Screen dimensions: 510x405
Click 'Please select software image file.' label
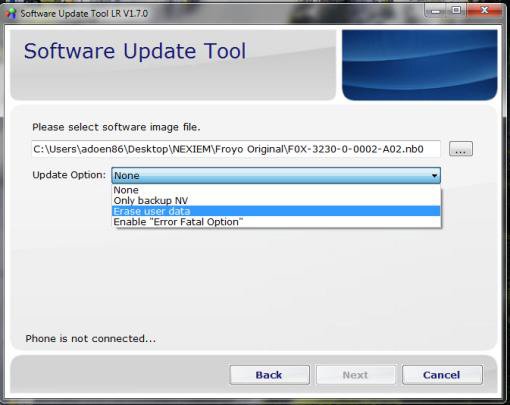click(x=116, y=127)
